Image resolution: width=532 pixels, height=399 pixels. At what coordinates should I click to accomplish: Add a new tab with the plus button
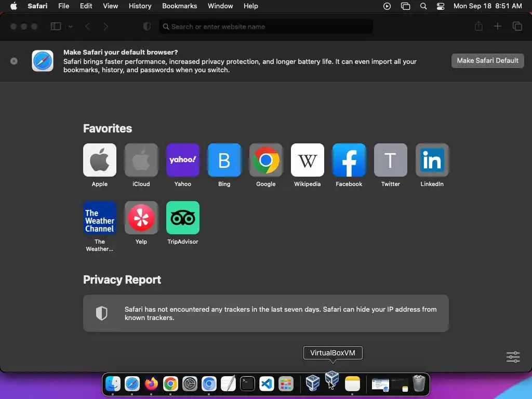click(497, 26)
